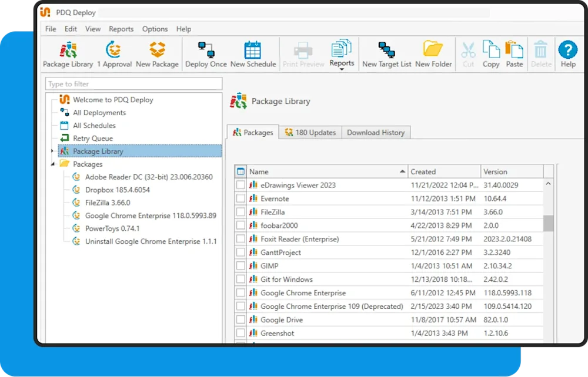Viewport: 588px width, 377px height.
Task: Create a New Package from the toolbar
Action: coord(157,55)
